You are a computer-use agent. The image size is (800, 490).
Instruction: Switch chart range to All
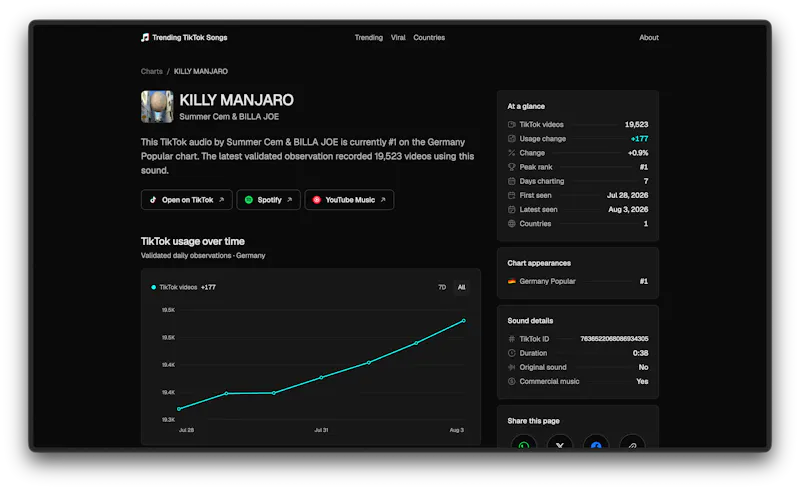click(x=461, y=287)
